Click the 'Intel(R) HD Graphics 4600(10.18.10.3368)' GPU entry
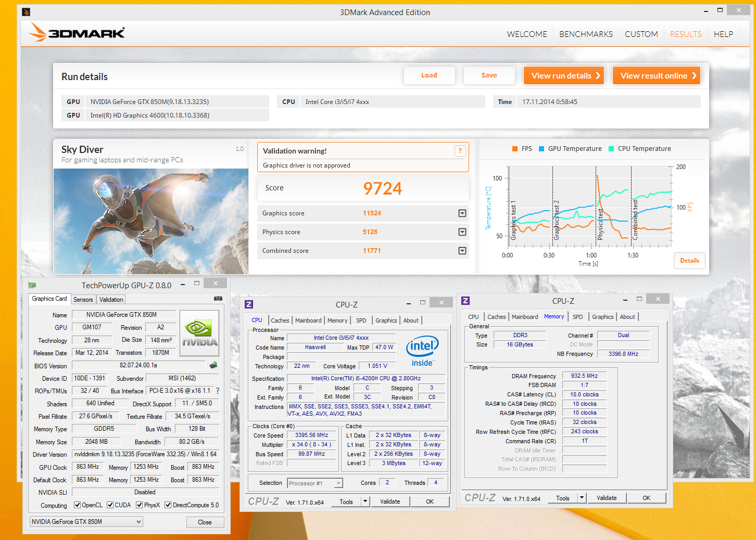 click(150, 115)
